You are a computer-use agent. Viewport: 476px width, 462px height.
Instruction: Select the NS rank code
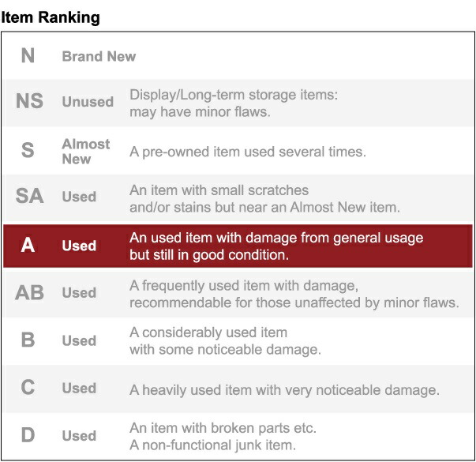point(29,102)
